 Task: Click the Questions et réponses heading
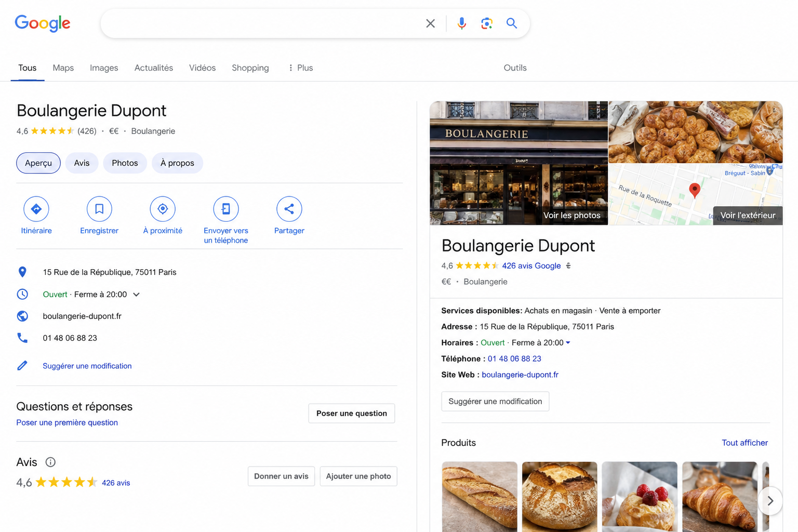[x=74, y=406]
